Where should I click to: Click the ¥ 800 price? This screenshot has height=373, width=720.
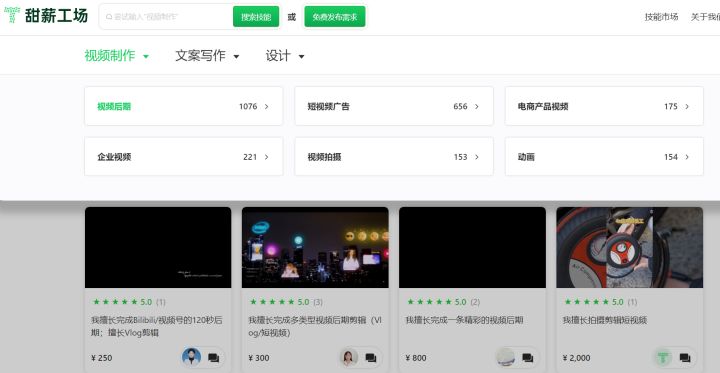click(416, 358)
